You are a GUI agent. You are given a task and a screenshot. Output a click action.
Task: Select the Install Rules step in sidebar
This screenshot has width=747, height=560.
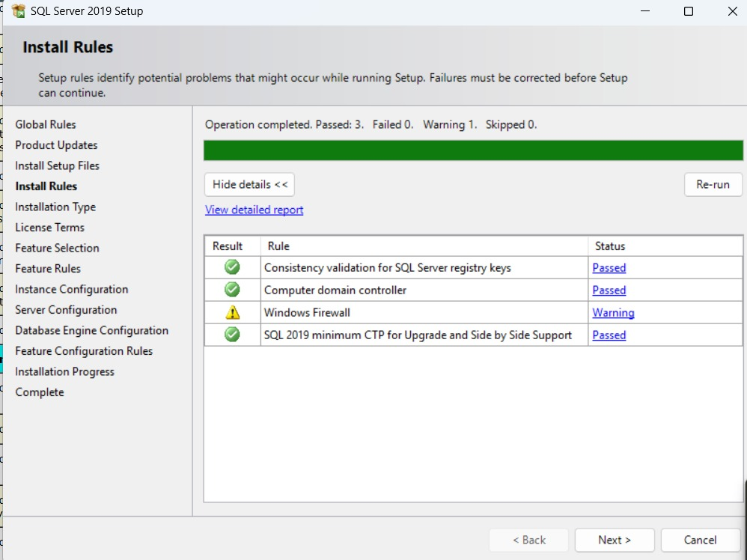(46, 186)
